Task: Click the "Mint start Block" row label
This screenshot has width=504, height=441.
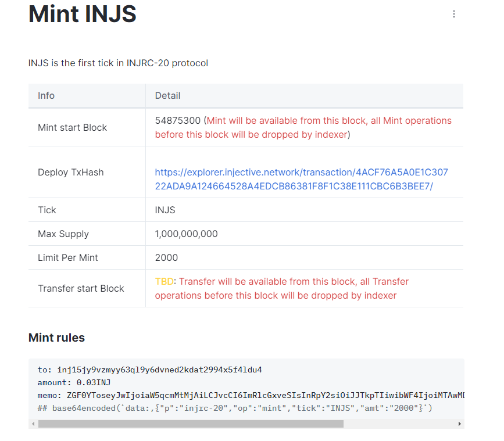Action: [x=73, y=128]
